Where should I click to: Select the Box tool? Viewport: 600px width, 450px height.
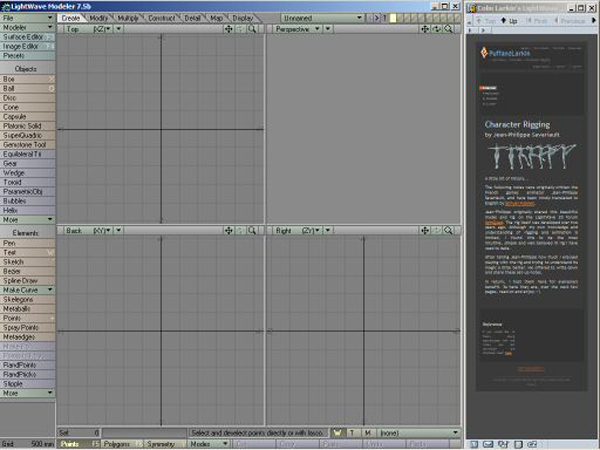[28, 79]
